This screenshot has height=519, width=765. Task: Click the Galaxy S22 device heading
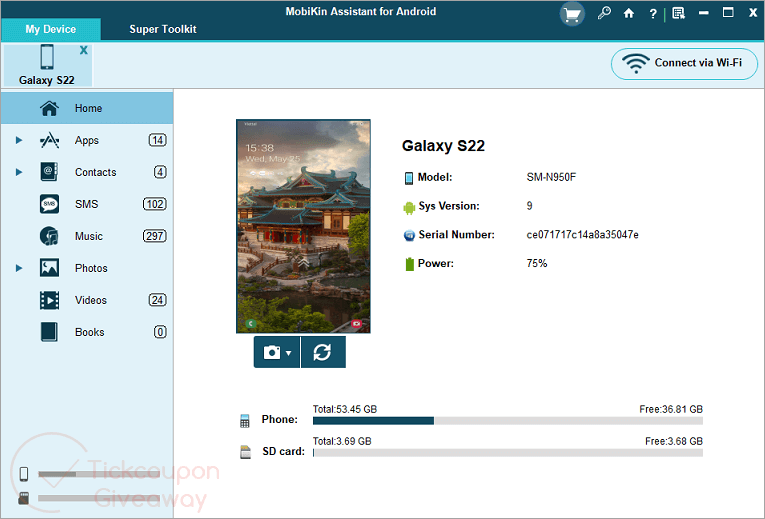(443, 146)
